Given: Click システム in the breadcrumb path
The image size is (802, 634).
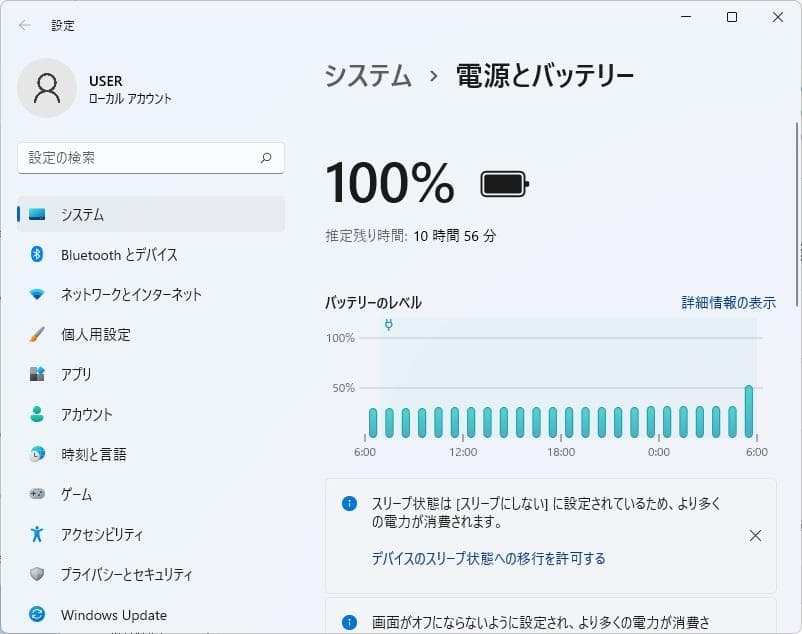Looking at the screenshot, I should point(367,74).
